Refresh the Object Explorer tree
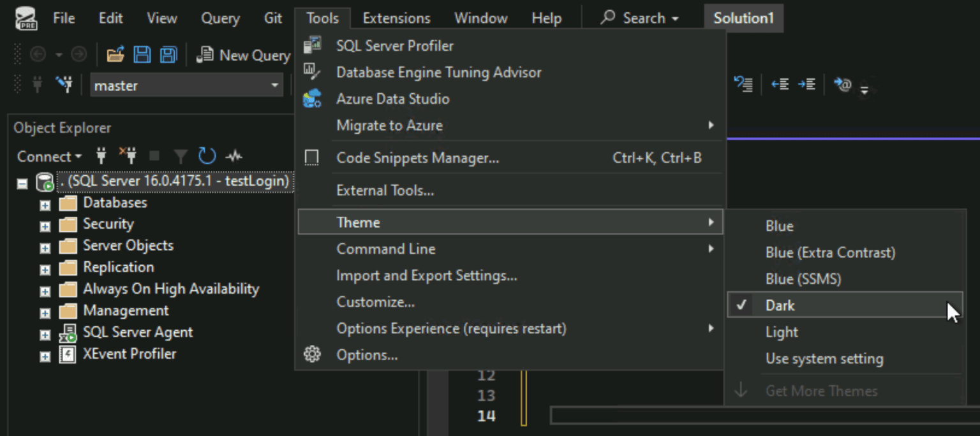 [207, 156]
